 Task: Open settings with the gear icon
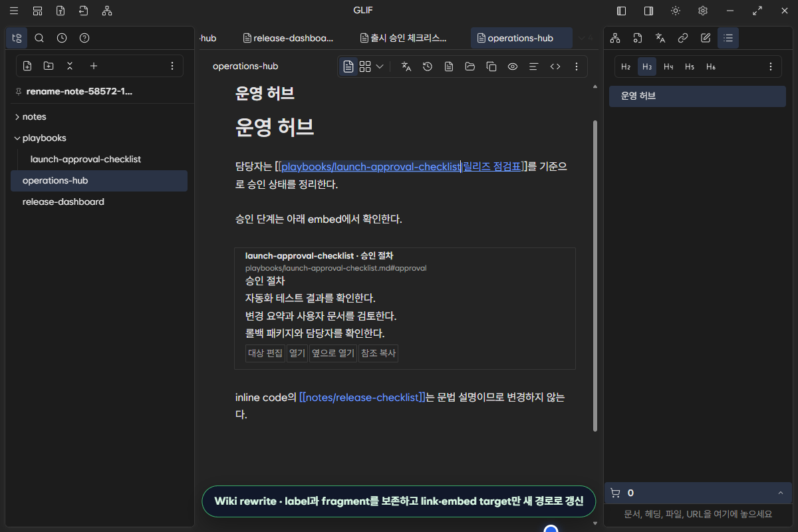point(703,11)
